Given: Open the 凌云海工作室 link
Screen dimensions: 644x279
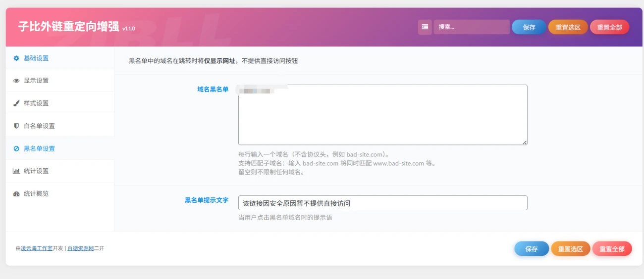Looking at the screenshot, I should point(37,248).
